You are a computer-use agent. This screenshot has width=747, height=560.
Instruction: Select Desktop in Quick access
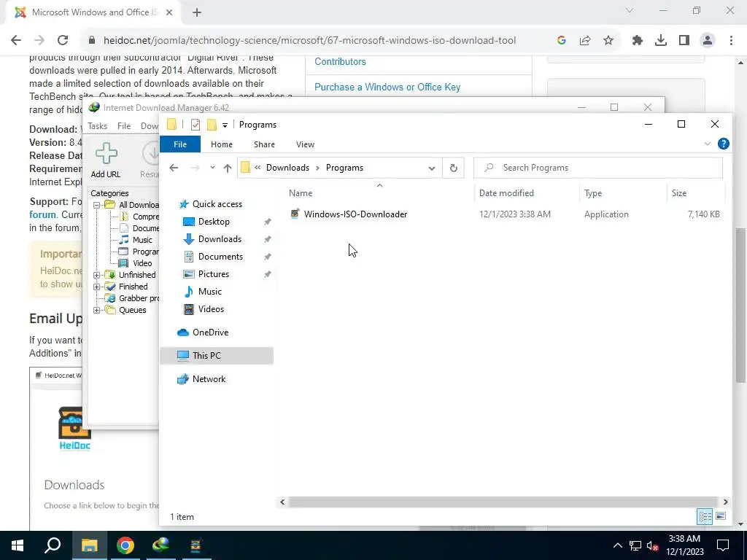point(214,222)
